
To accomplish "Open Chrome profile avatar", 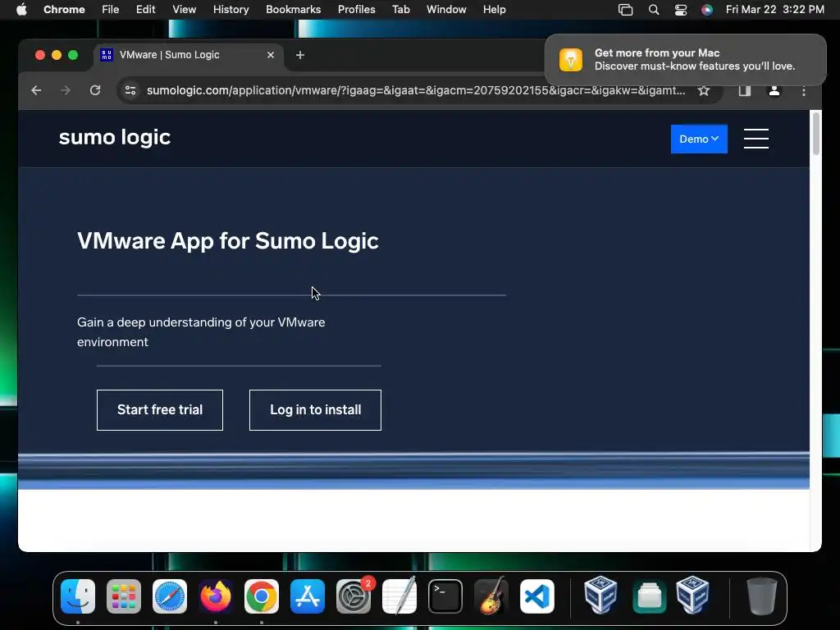I will pos(774,90).
